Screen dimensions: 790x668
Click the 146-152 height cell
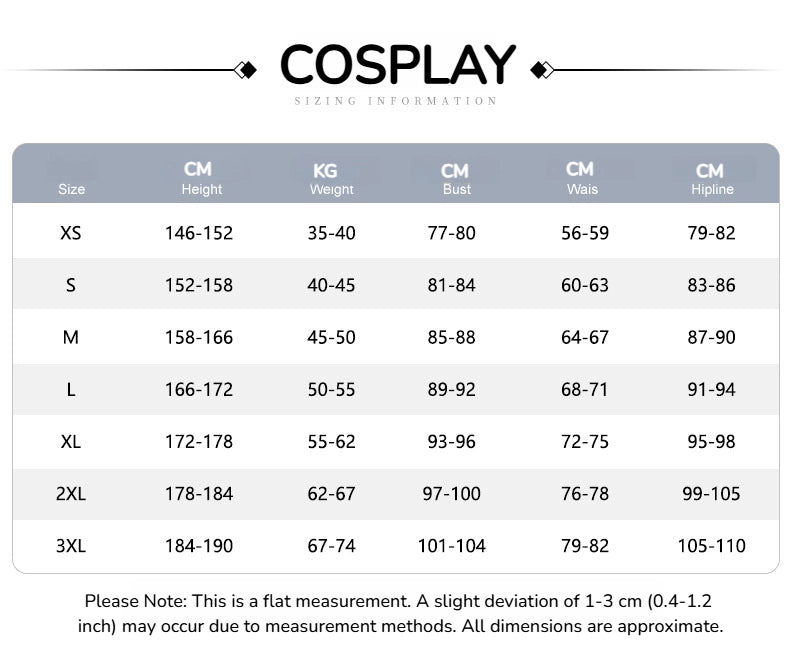tap(199, 233)
